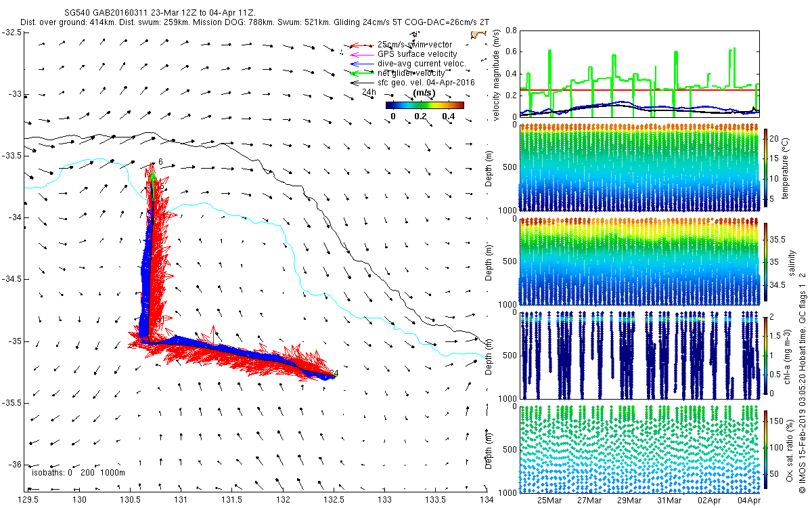The height and width of the screenshot is (508, 812).
Task: Click waypoint label '6' on the glider track
Action: (160, 161)
